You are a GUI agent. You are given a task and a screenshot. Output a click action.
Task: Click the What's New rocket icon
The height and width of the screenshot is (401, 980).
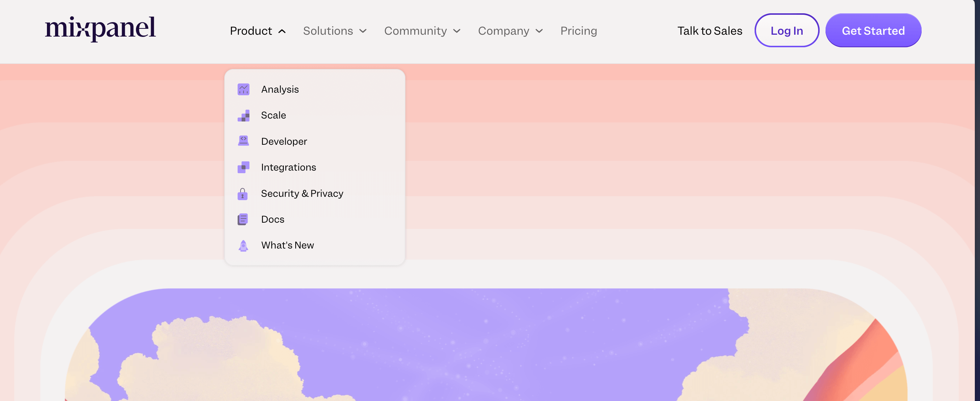[244, 246]
